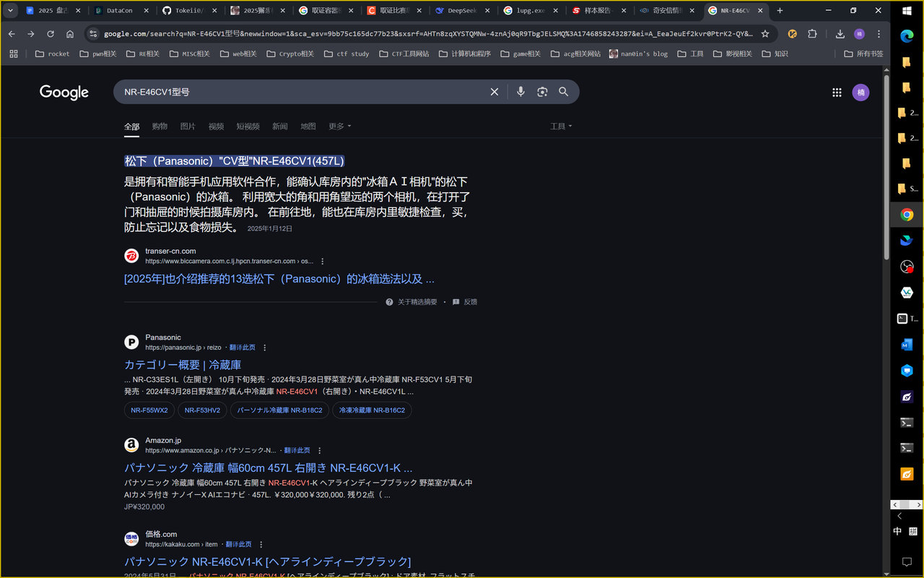Click the magnifying glass search button

564,92
